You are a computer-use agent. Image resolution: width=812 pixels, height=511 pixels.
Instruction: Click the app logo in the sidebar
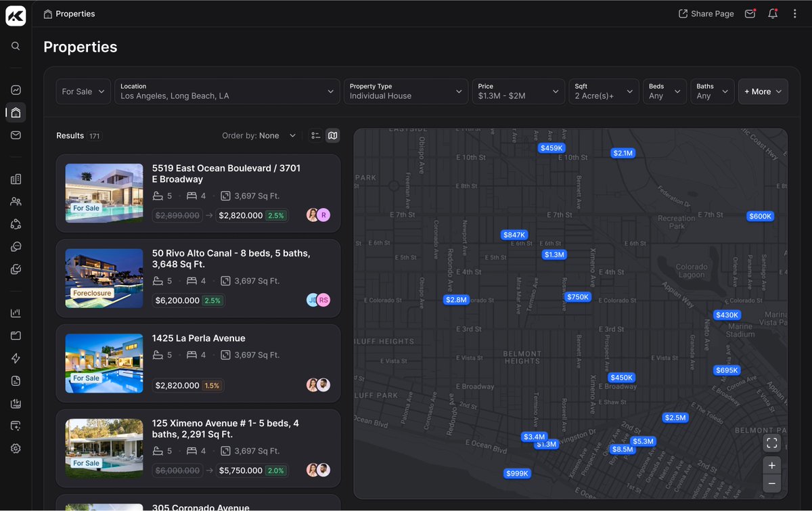[x=16, y=16]
